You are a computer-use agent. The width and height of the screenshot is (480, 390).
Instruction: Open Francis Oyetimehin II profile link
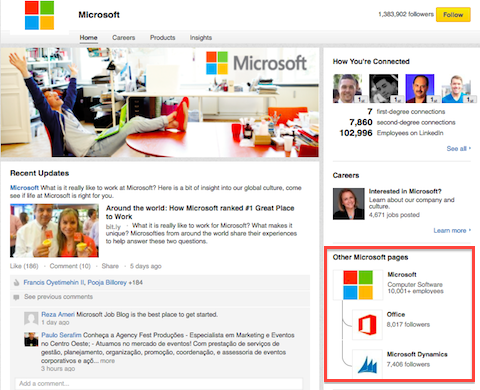tap(54, 283)
